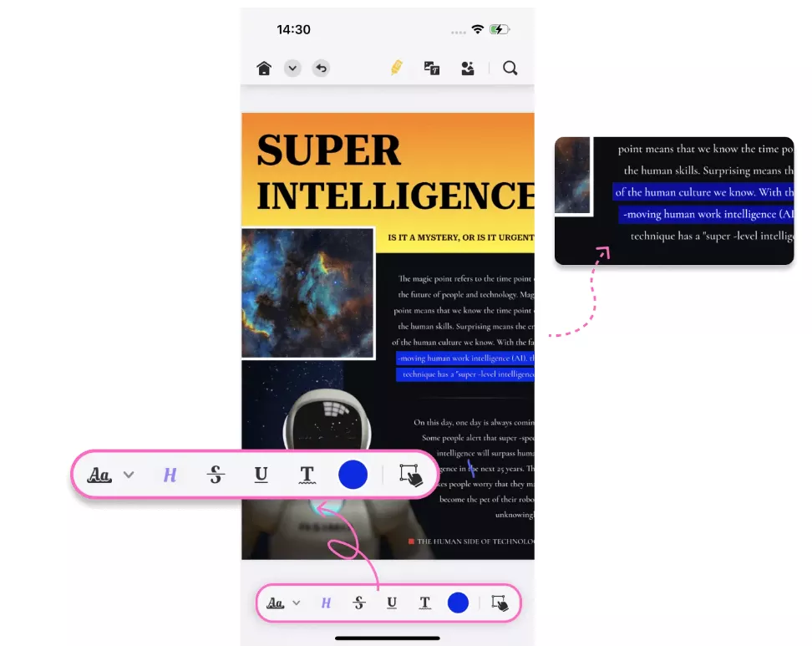This screenshot has height=646, width=812.
Task: Select the area selection tool on the floating toolbar
Action: [x=411, y=474]
